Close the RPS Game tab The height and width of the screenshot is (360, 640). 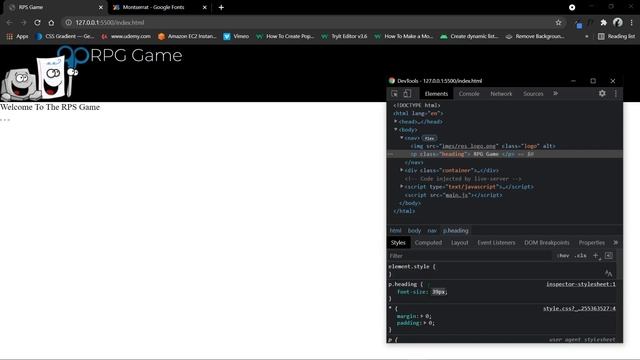(x=101, y=7)
